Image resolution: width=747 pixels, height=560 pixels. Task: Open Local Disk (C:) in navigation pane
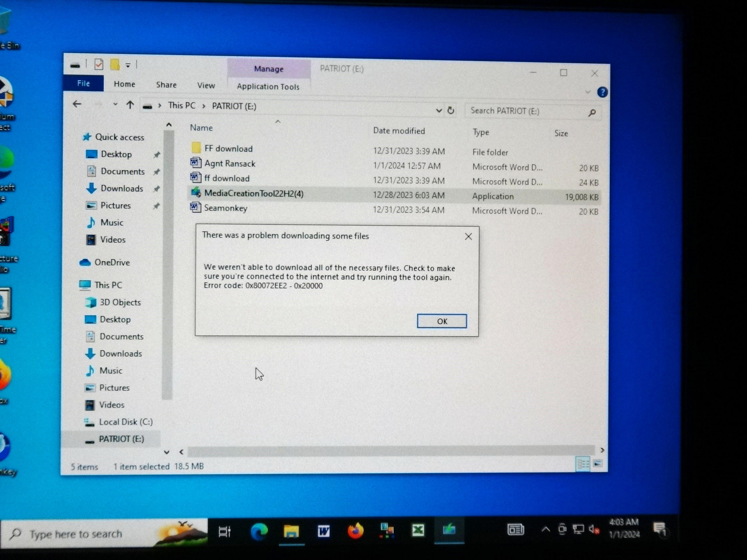(125, 422)
